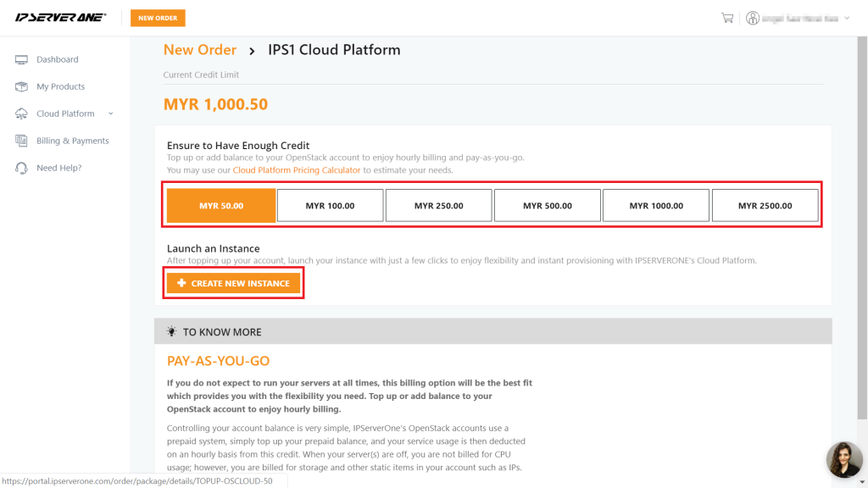The image size is (868, 488).
Task: Click the IPS1 Cloud Platform title
Action: tap(334, 50)
